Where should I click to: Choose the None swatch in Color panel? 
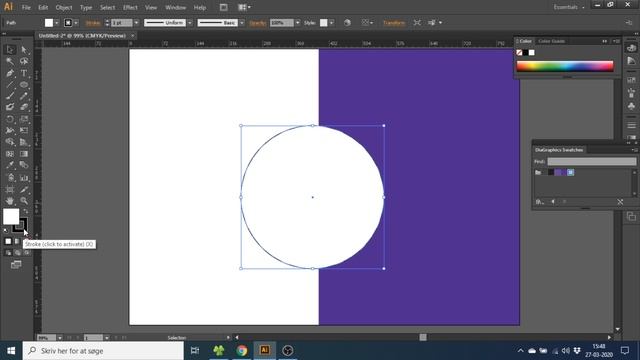point(519,53)
